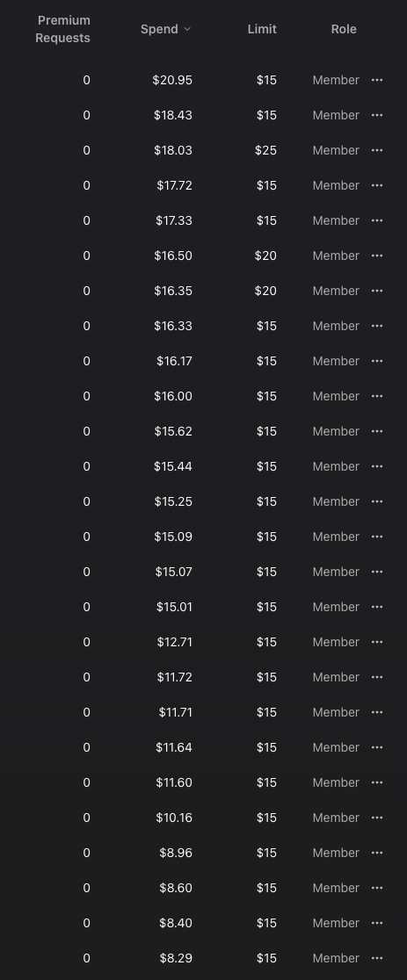Click Member role on the $18.43 row
Viewport: 407px width, 980px height.
pos(336,115)
